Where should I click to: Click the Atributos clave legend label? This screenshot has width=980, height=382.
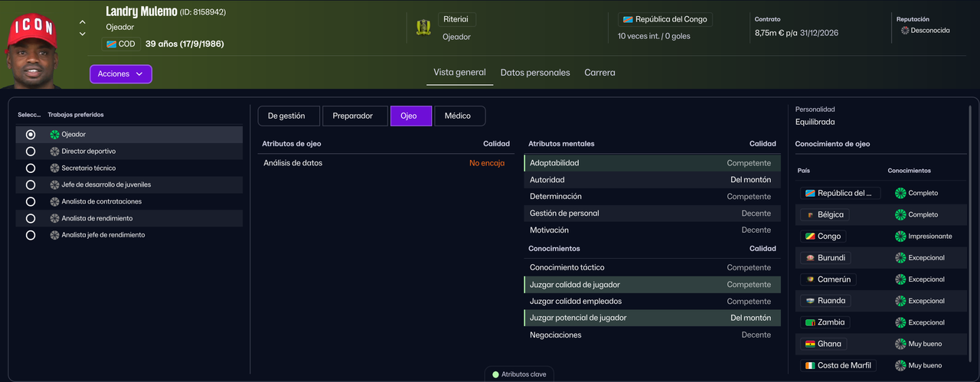click(x=524, y=374)
